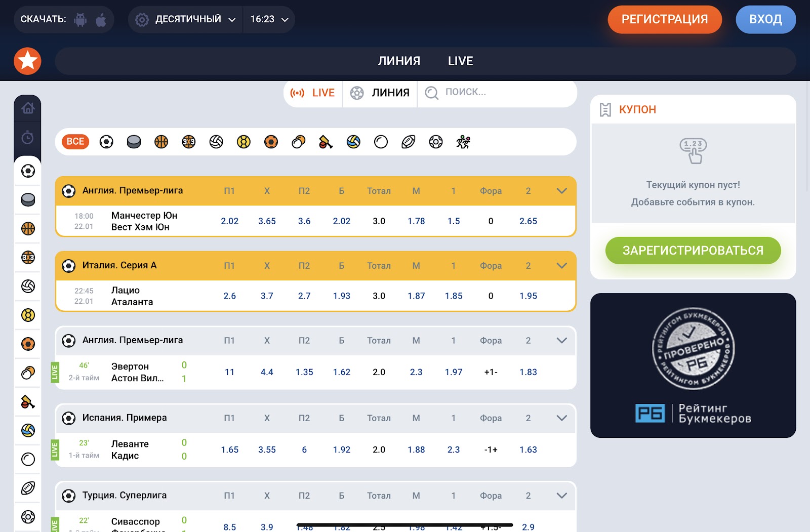Open the Лацио match name

[126, 290]
